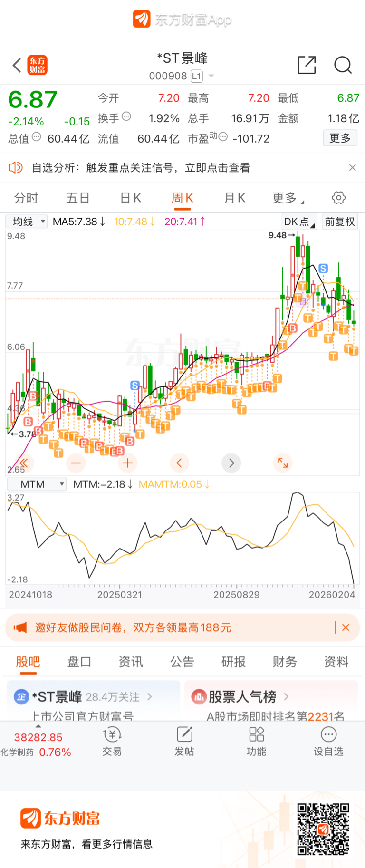
Task: Open the share icon in the header
Action: click(x=307, y=65)
